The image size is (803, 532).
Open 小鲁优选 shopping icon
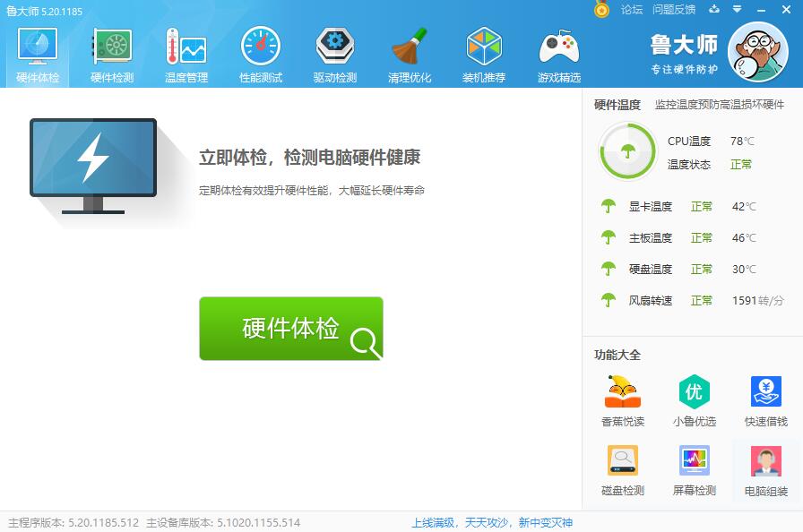tap(695, 400)
